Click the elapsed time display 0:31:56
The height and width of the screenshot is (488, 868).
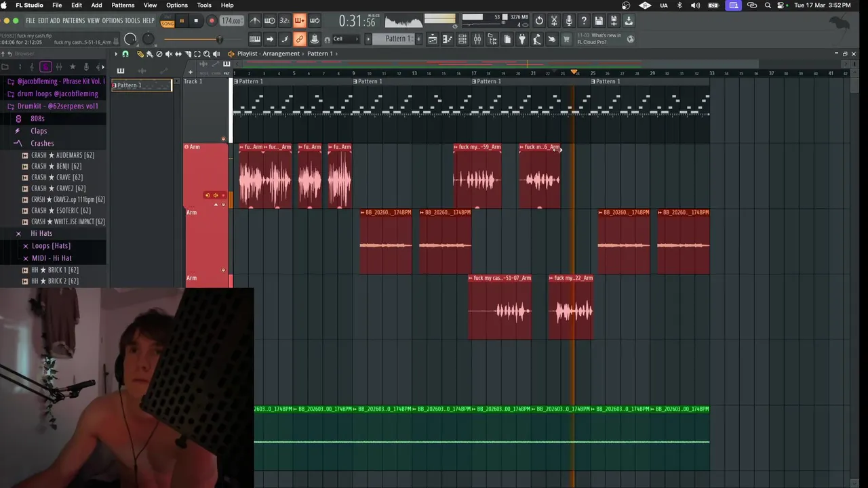tap(357, 21)
